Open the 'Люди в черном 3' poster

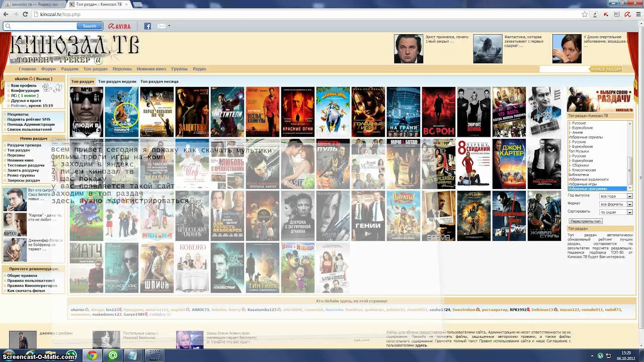[86, 112]
